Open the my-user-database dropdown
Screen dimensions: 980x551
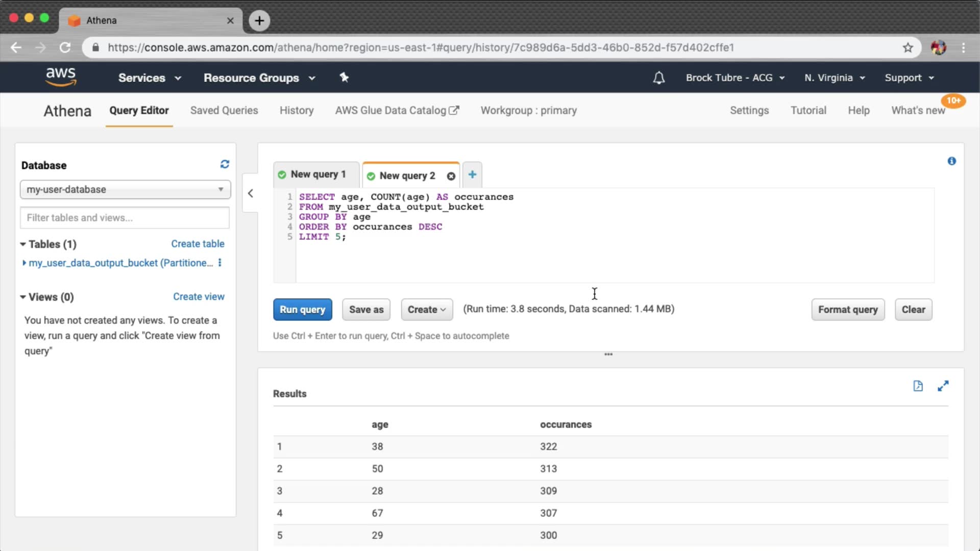[x=125, y=189]
